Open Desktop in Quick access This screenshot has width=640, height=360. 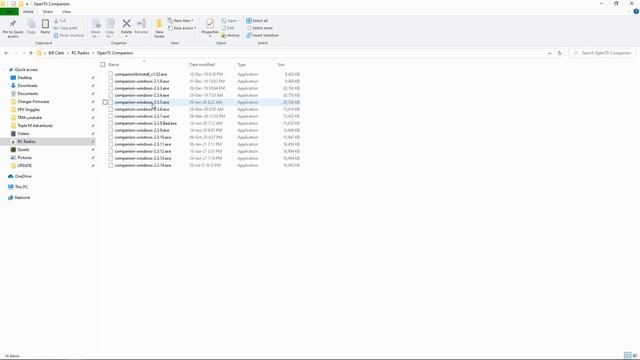click(24, 78)
